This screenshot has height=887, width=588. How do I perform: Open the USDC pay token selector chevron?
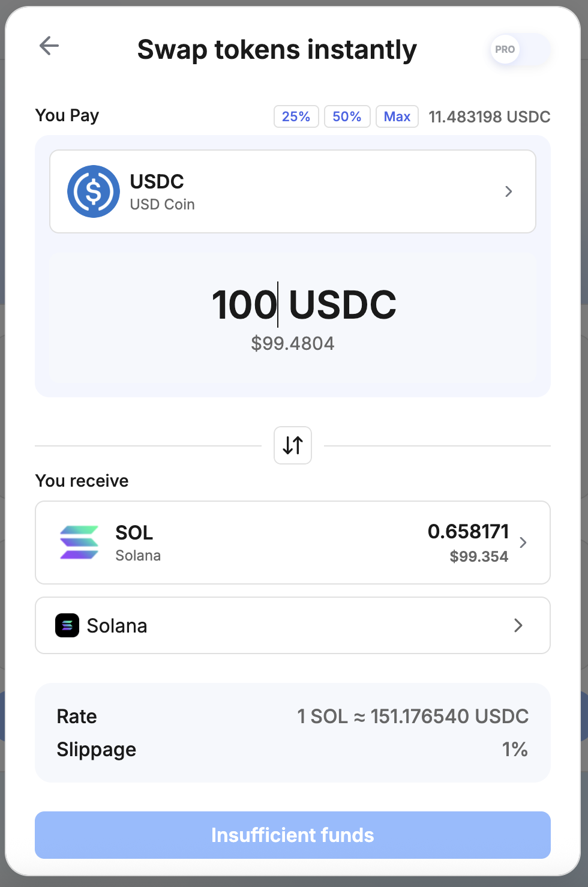click(x=509, y=191)
